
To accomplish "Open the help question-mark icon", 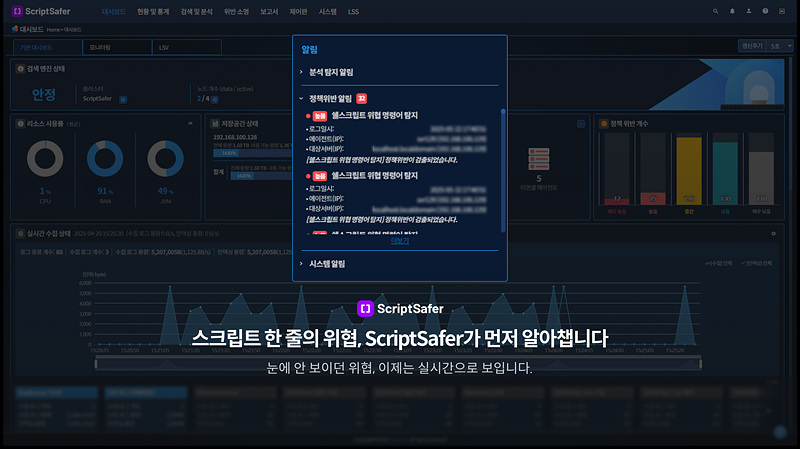I will [765, 11].
